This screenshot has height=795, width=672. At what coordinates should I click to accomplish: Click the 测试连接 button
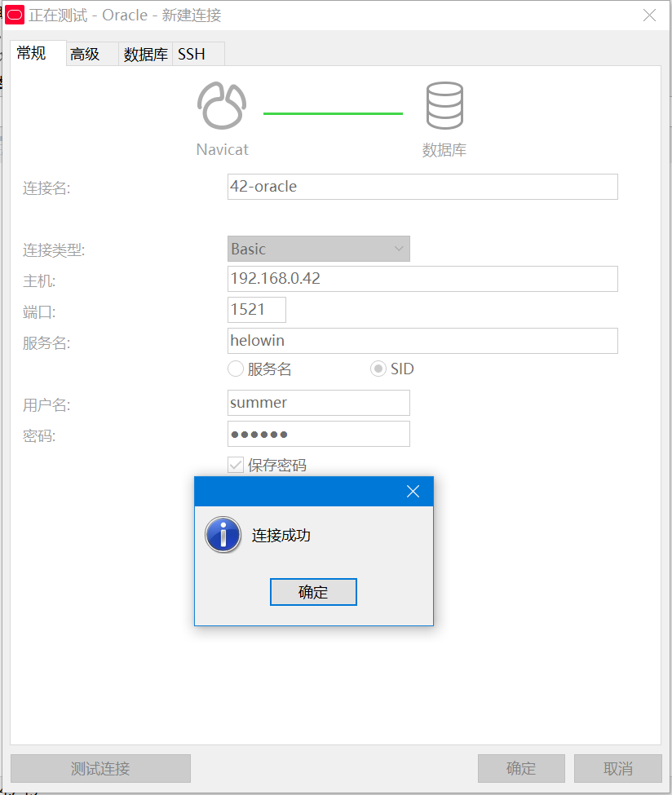(100, 769)
